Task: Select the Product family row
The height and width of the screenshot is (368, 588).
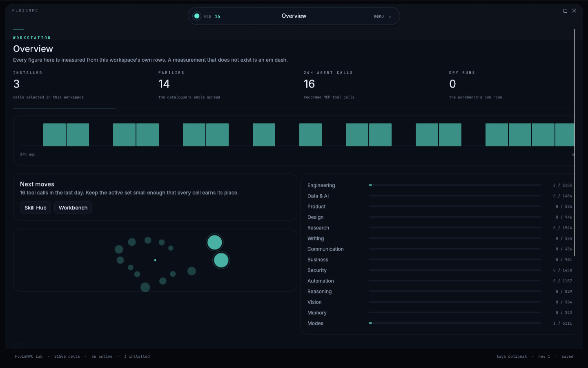Action: pos(440,206)
